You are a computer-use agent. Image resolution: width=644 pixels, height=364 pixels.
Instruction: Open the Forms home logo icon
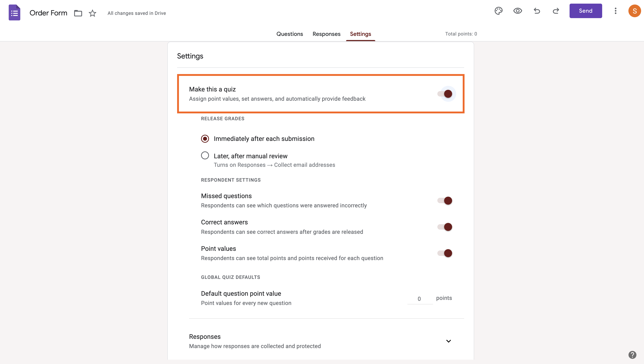tap(14, 12)
